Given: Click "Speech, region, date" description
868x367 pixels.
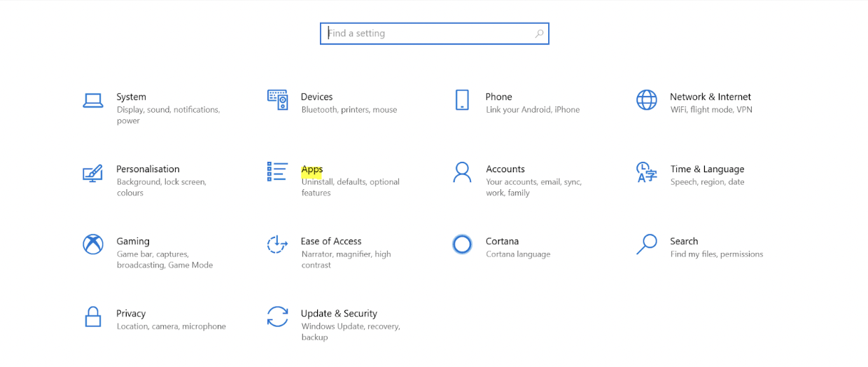Looking at the screenshot, I should point(707,182).
